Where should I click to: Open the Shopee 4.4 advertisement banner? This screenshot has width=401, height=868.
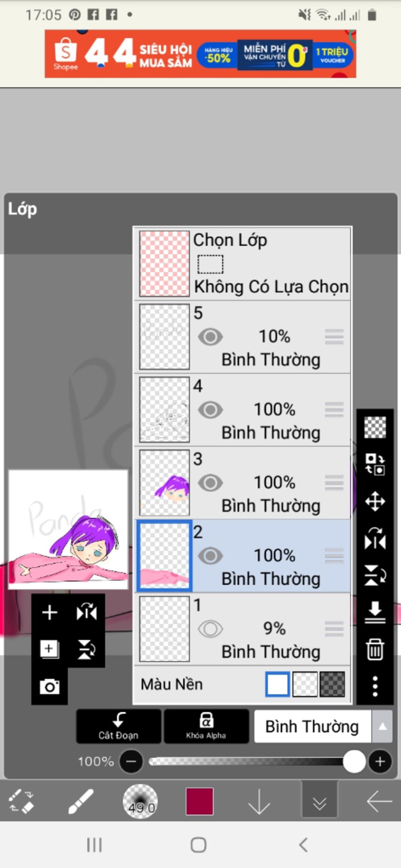tap(200, 54)
